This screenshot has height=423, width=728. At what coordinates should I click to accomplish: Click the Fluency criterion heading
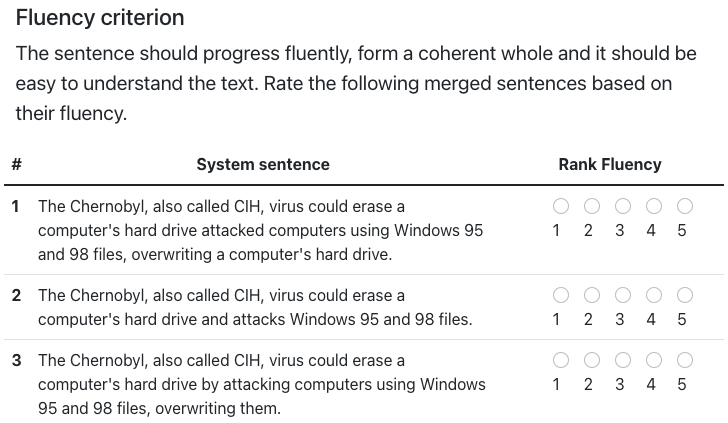click(100, 18)
